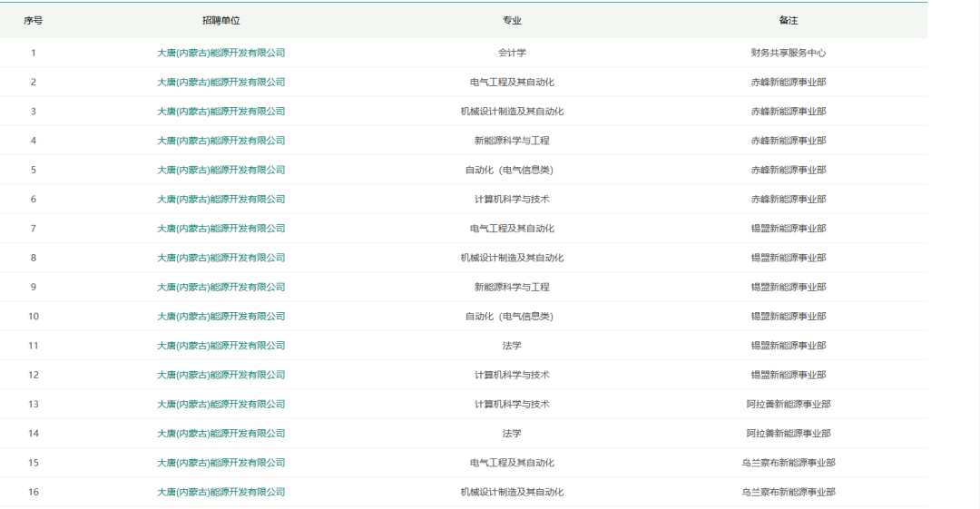Click 锡盟新能源事业部 remark in row 7
Viewport: 980px width, 509px height.
coord(789,229)
